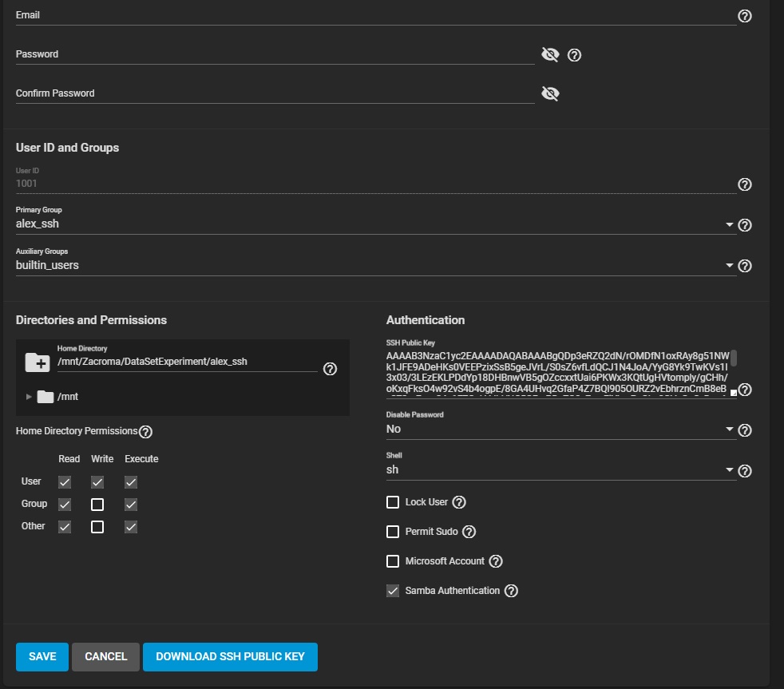Click the new folder plus icon
The image size is (784, 689).
coord(38,362)
